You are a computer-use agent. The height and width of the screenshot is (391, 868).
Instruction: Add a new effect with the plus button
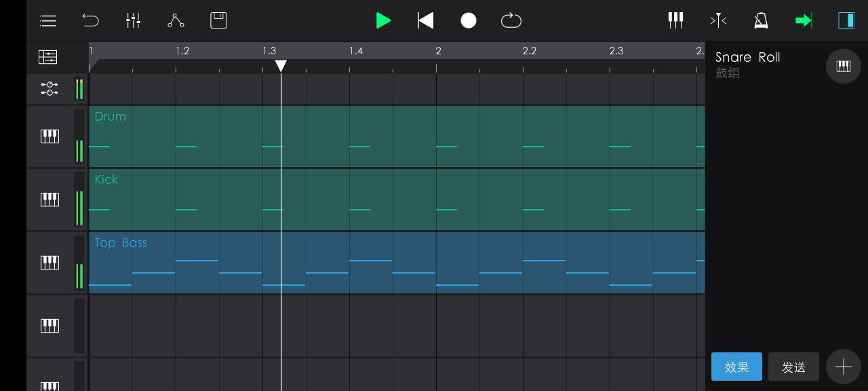click(844, 367)
